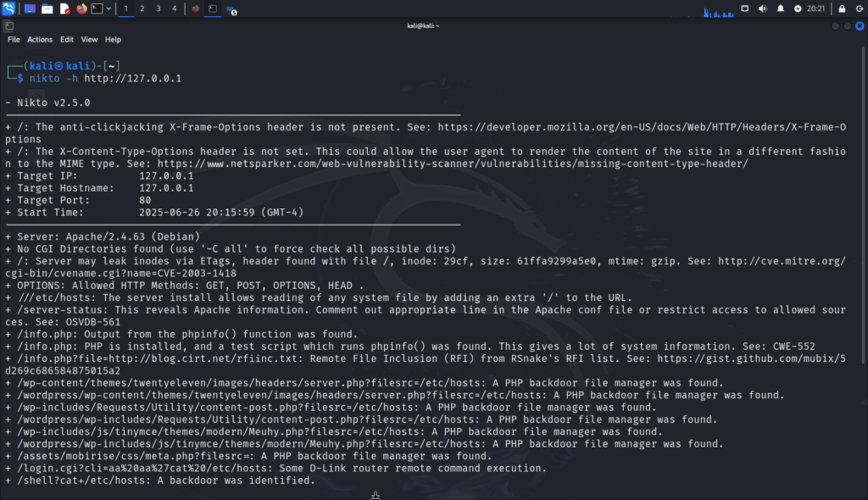This screenshot has width=868, height=500.
Task: Switch to workspace 1
Action: coord(125,8)
